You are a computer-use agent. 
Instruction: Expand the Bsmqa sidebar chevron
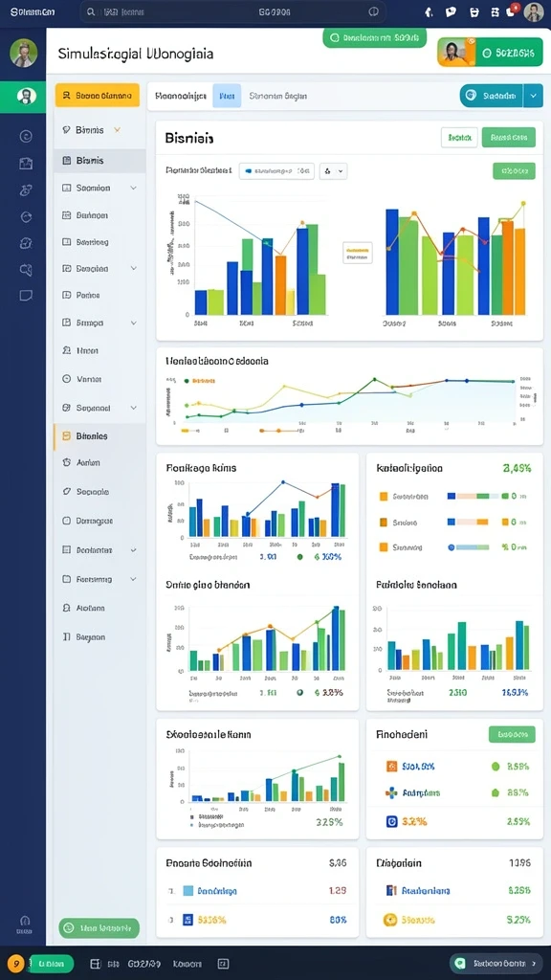133,323
